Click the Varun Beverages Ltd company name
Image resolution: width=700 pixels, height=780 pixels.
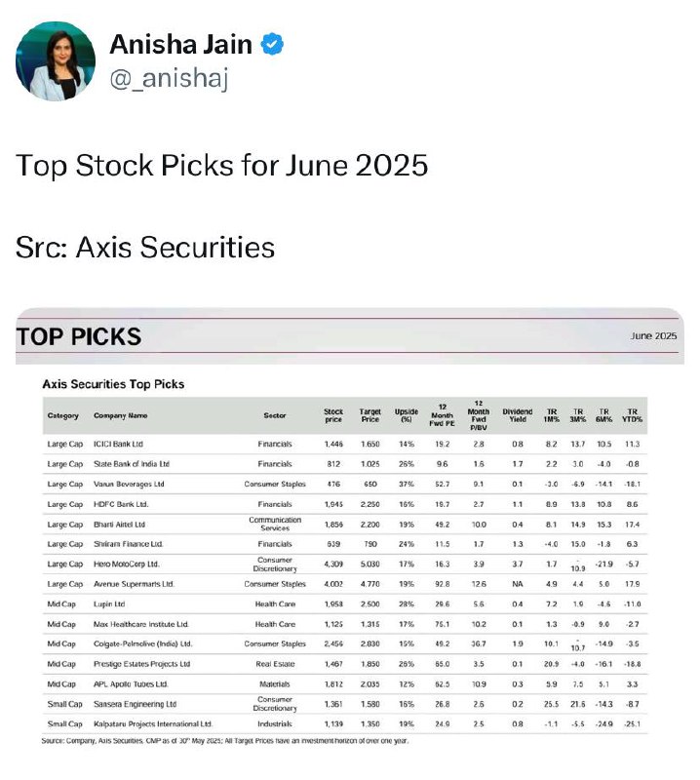point(129,484)
